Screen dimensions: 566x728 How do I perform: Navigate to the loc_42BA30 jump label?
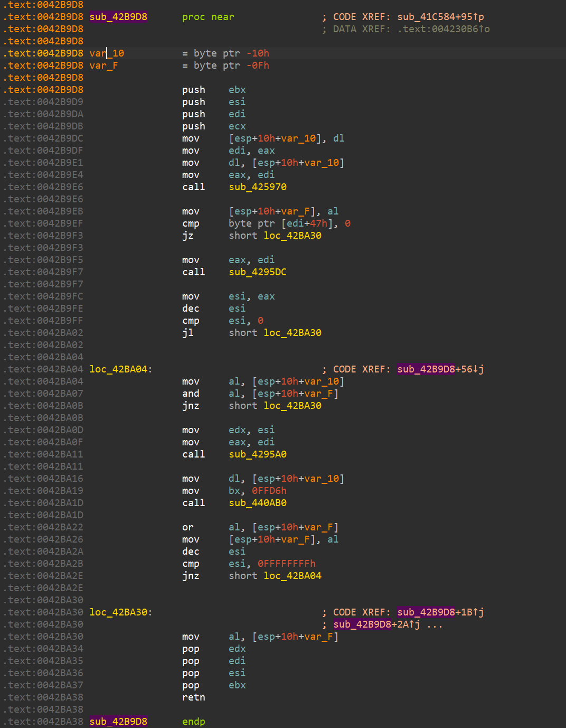pyautogui.click(x=293, y=235)
